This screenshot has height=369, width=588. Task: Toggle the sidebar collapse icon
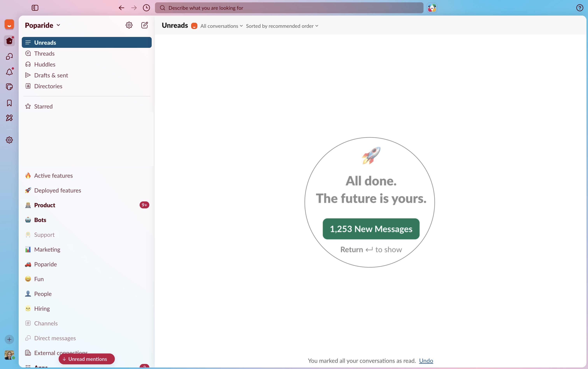point(35,8)
